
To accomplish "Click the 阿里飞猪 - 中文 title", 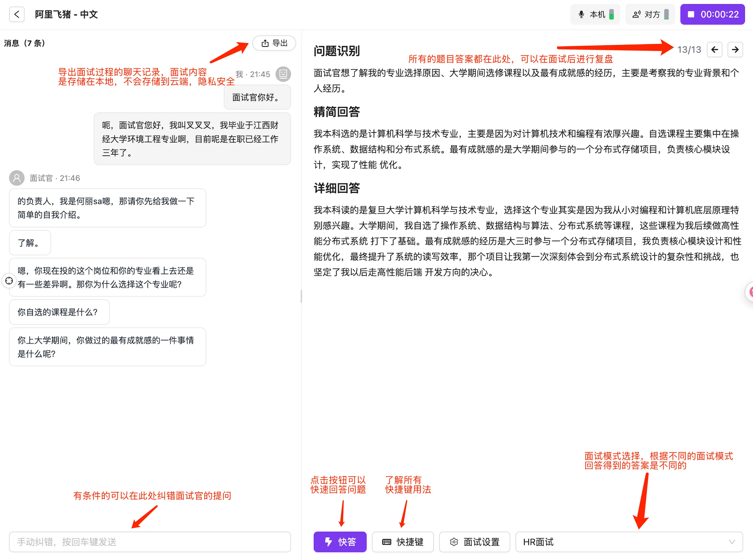I will 66,14.
